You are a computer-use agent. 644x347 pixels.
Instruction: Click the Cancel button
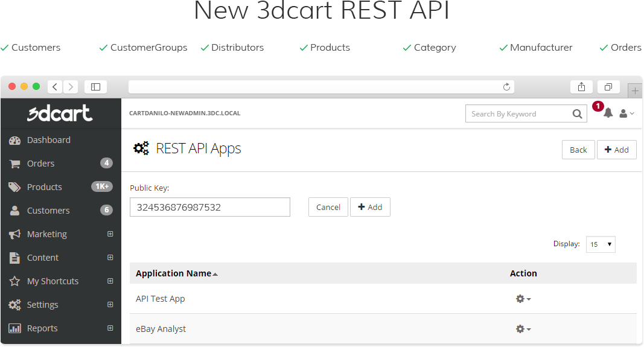pos(328,207)
